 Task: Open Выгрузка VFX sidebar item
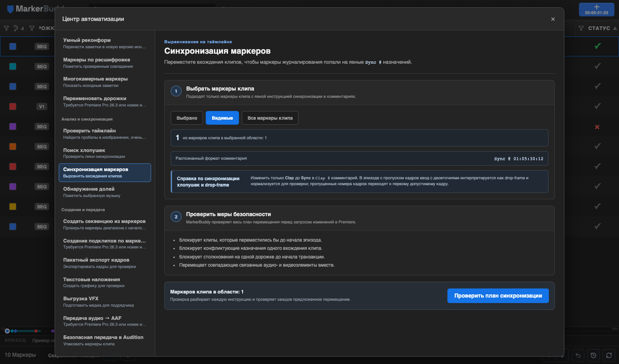click(x=105, y=301)
